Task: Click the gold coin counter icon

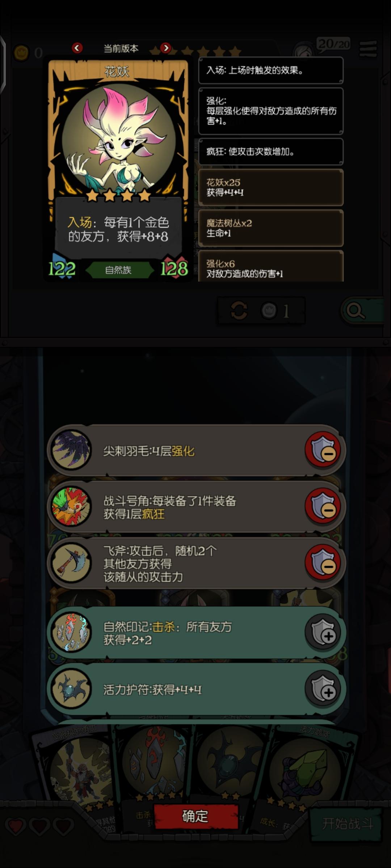Action: (21, 53)
